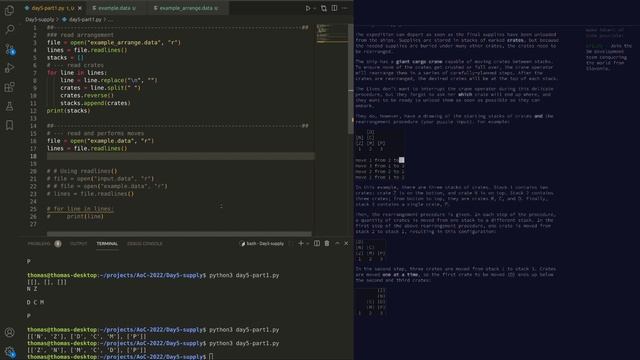Click 'move 1 from 2 to 1' text in puzzle page
The height and width of the screenshot is (360, 640).
tap(380, 160)
